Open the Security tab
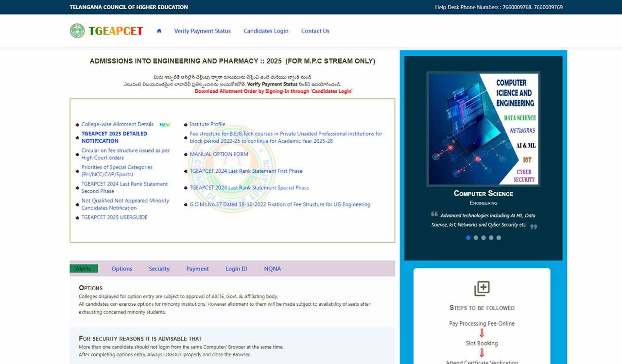The height and width of the screenshot is (364, 622). 159,269
